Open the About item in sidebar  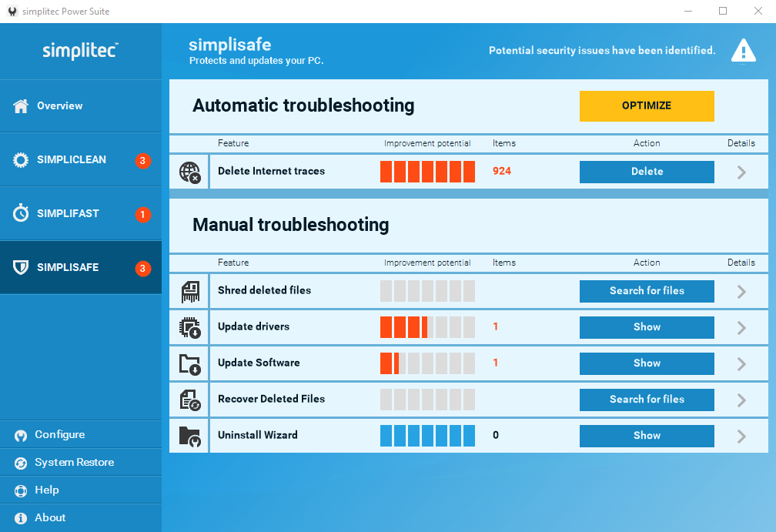(x=81, y=517)
